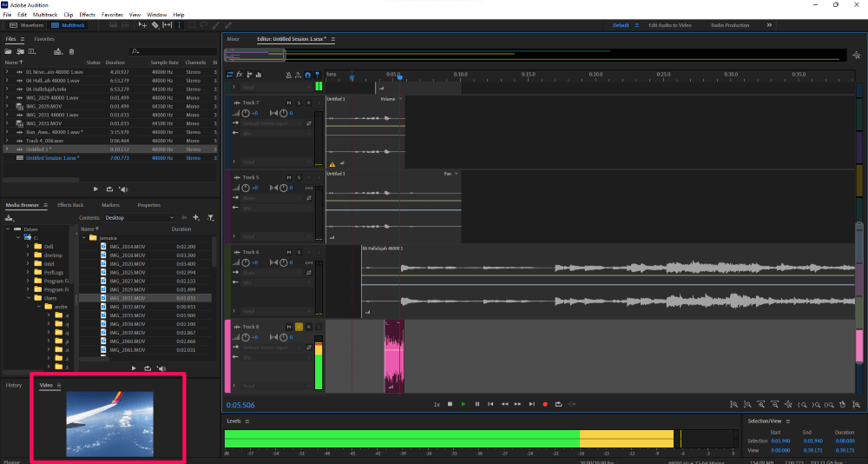868x464 pixels.
Task: Show the EQ track controls
Action: 258,74
